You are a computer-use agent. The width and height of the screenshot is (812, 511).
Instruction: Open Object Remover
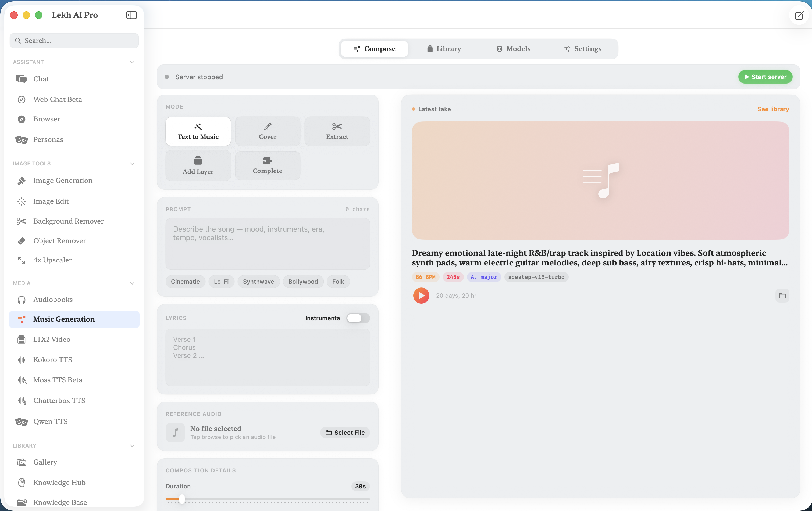pyautogui.click(x=74, y=240)
